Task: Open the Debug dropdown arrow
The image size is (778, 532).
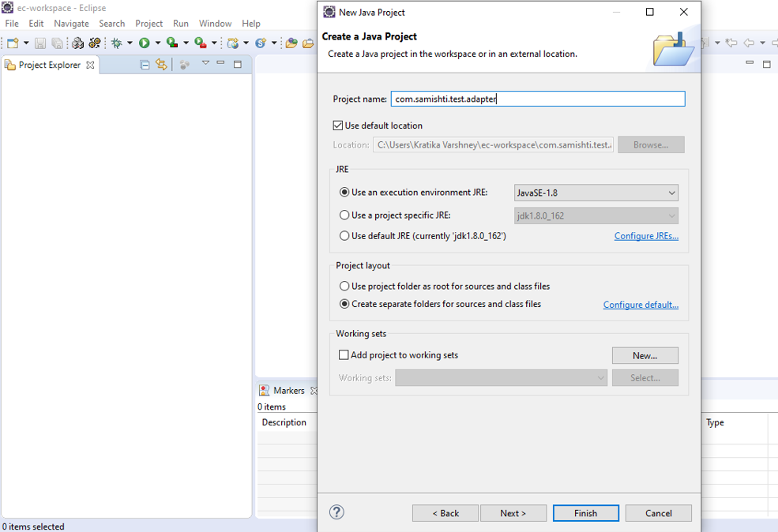Action: pos(130,43)
